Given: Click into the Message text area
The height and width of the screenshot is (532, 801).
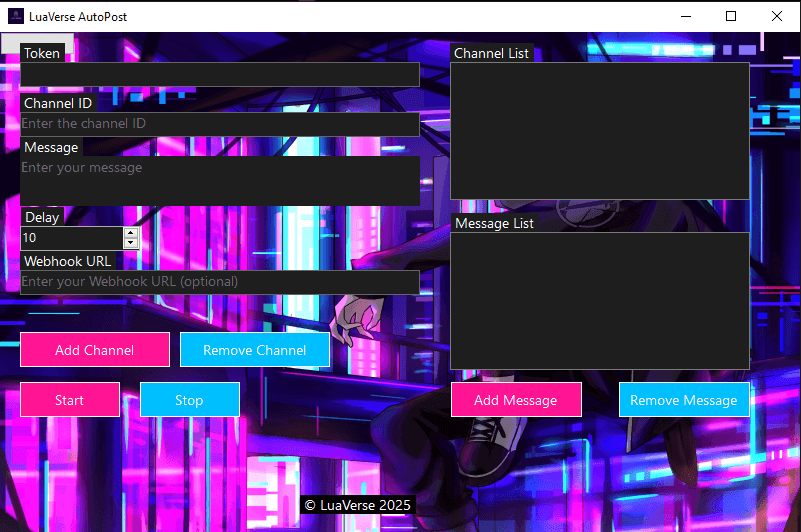Looking at the screenshot, I should [x=220, y=181].
